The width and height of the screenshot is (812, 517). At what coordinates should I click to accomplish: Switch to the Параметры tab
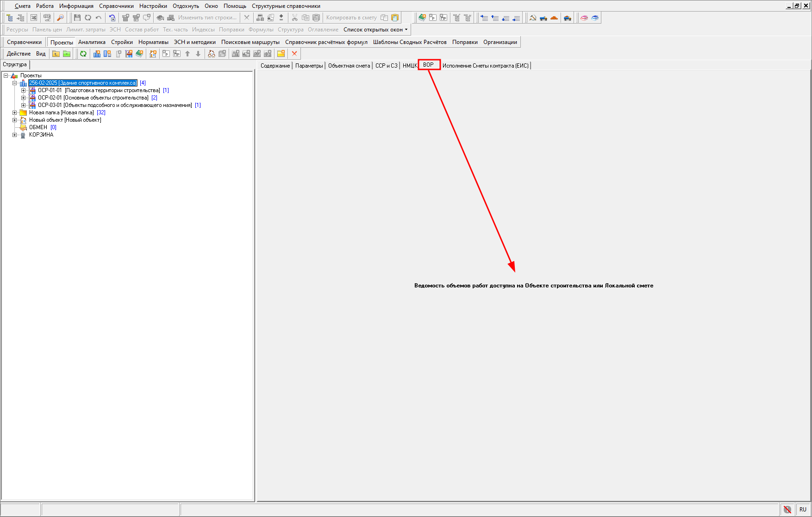pos(309,66)
